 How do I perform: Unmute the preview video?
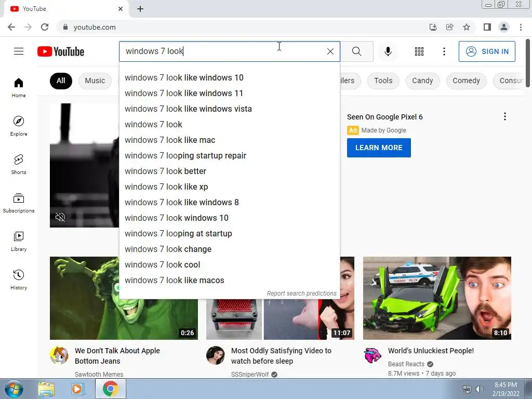(60, 217)
